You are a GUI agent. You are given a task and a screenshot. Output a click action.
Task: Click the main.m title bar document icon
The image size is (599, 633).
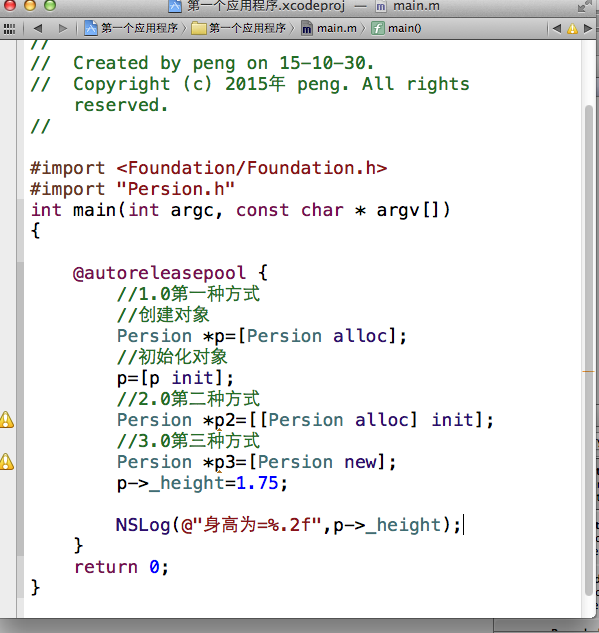coord(380,6)
